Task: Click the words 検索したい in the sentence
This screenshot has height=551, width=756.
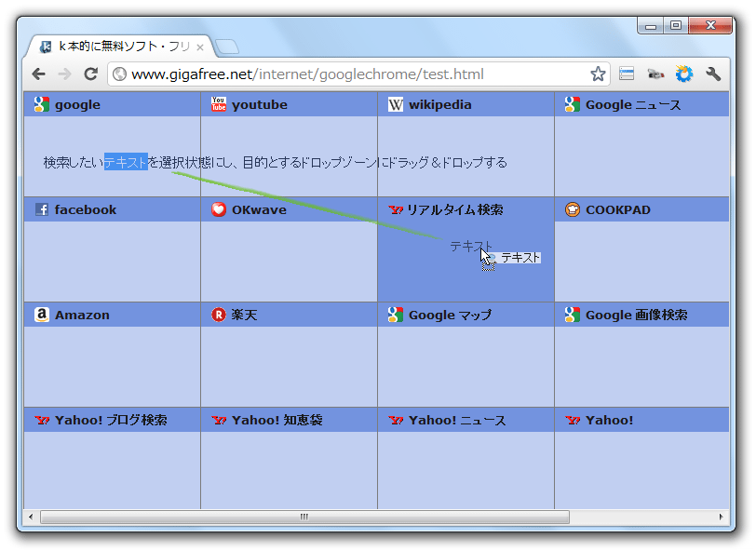Action: coord(74,163)
